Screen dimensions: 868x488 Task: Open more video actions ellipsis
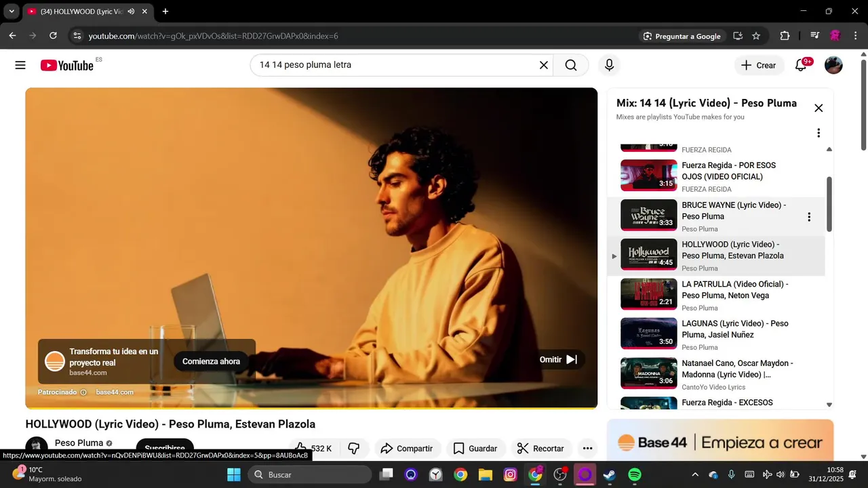tap(587, 448)
